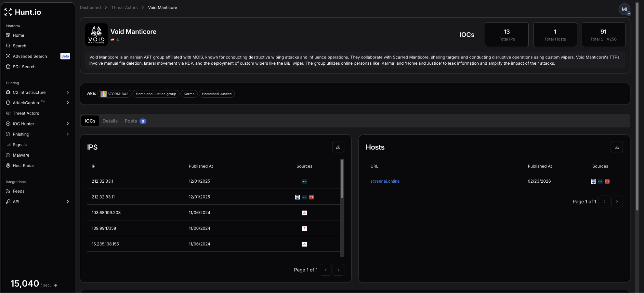Image resolution: width=644 pixels, height=293 pixels.
Task: Download the Hosts list
Action: pos(616,147)
